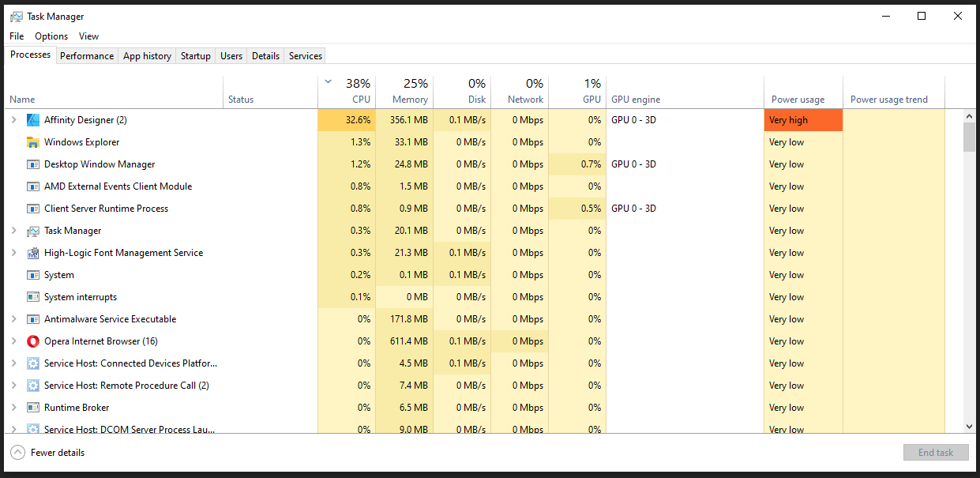Click the Very high power usage cell
Viewport: 980px width, 478px height.
click(x=803, y=120)
